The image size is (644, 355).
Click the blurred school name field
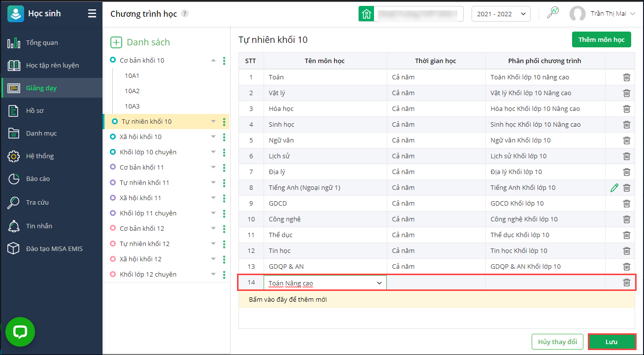(419, 14)
